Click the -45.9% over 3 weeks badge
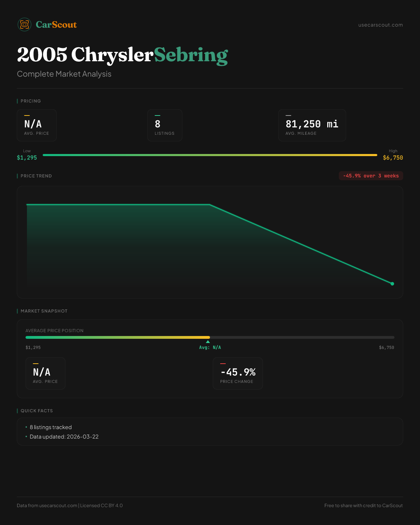Screen dimensions: 420x525 point(371,176)
